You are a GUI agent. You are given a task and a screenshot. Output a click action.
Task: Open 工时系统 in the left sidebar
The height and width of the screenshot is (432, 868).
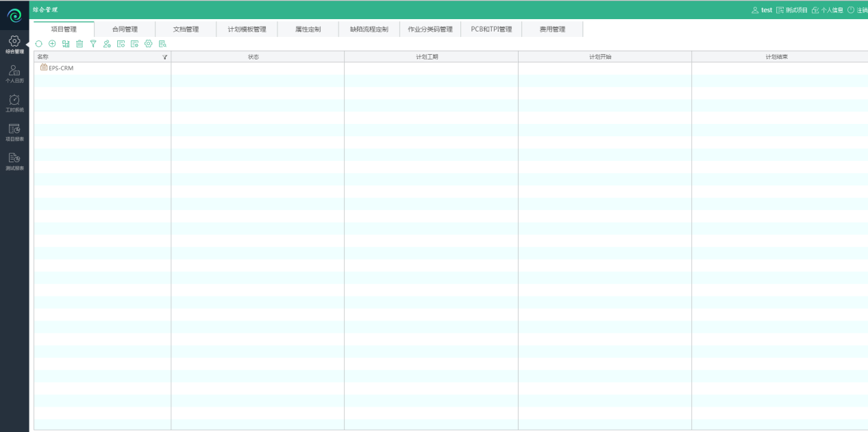tap(14, 103)
